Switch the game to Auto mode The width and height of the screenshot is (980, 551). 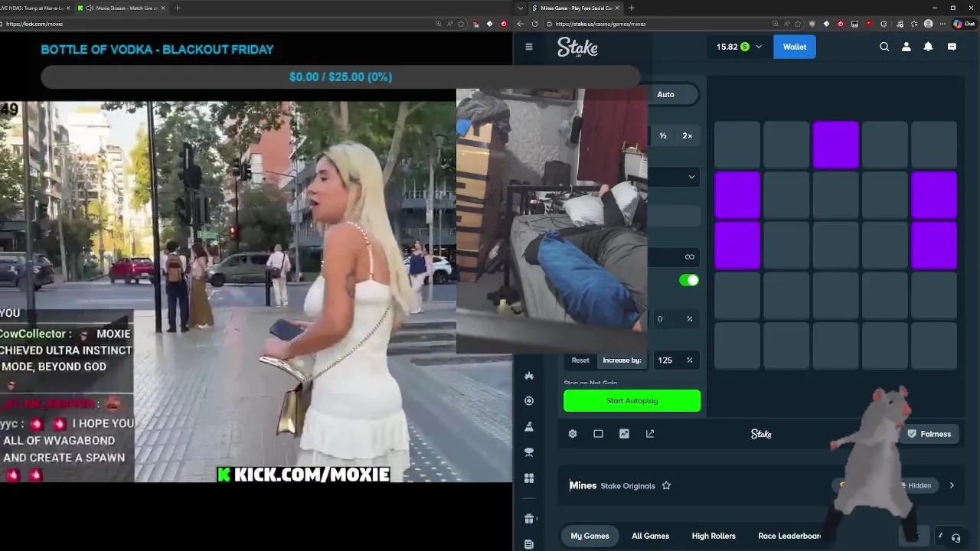[665, 94]
